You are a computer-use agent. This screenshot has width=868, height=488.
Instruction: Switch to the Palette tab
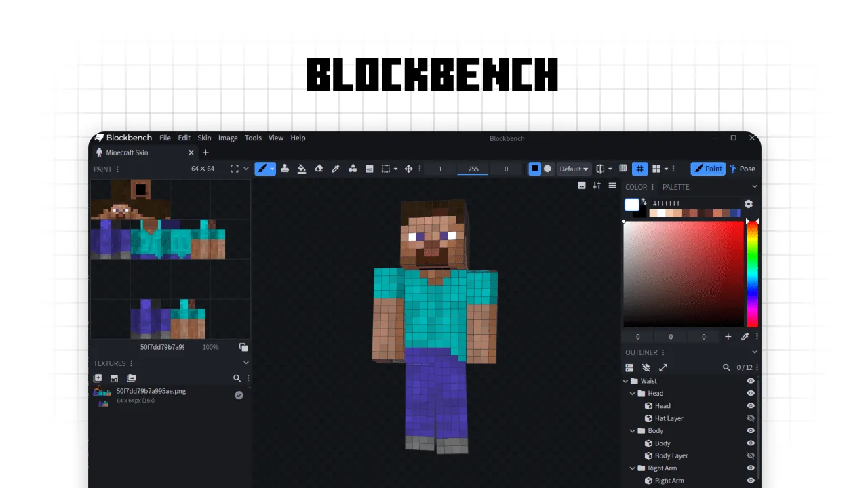click(x=676, y=187)
